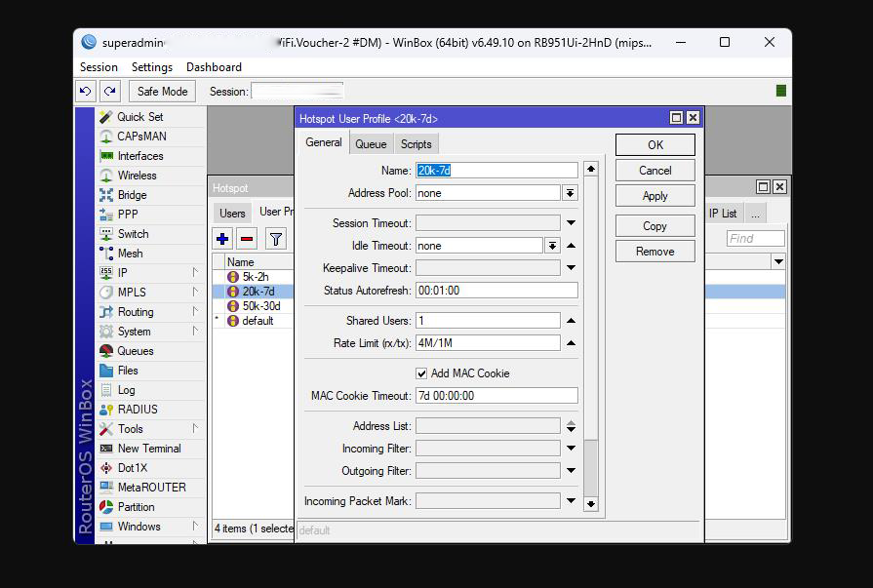The image size is (873, 588).
Task: Open Quick Set from sidebar
Action: [150, 117]
